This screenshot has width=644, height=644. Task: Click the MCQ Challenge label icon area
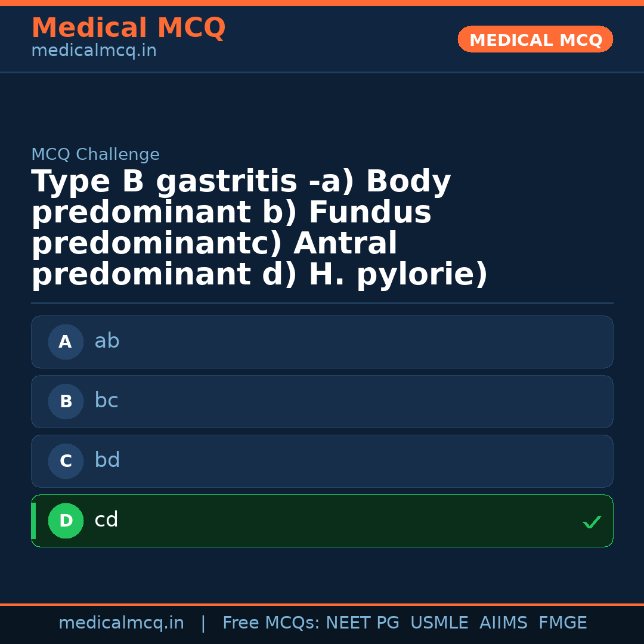[95, 154]
